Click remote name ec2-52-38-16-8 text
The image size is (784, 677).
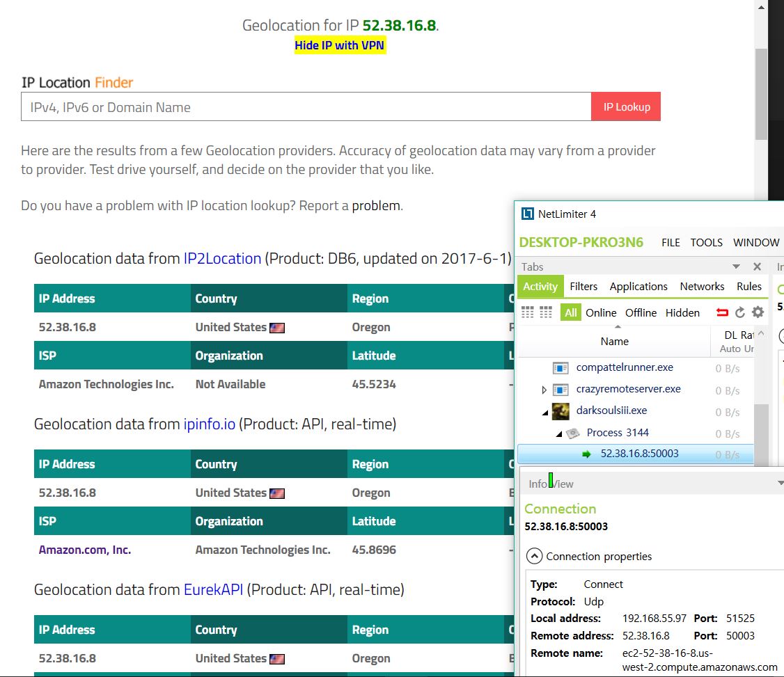(x=699, y=660)
